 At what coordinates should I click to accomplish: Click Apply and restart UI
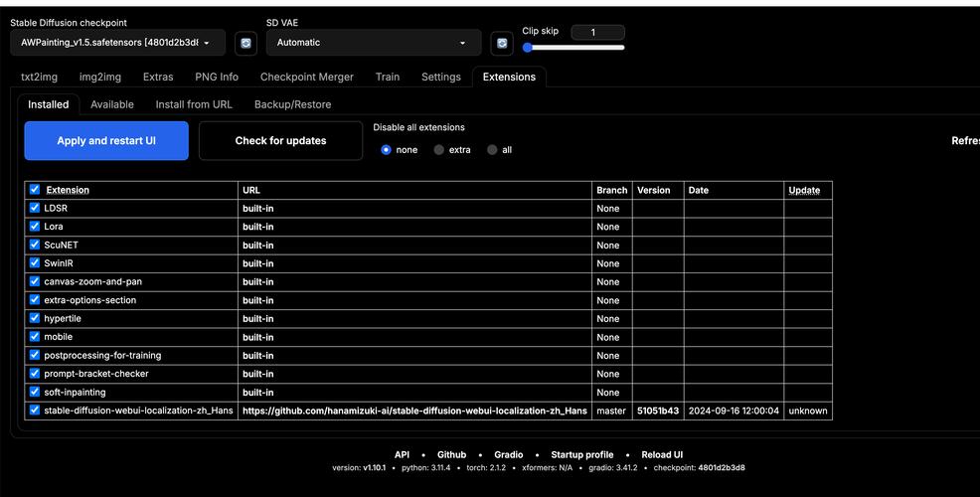coord(106,141)
